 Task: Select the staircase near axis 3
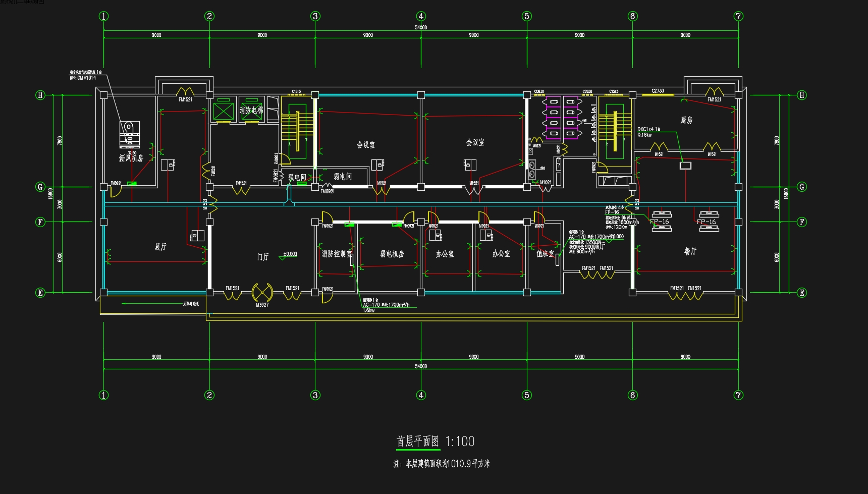click(298, 131)
